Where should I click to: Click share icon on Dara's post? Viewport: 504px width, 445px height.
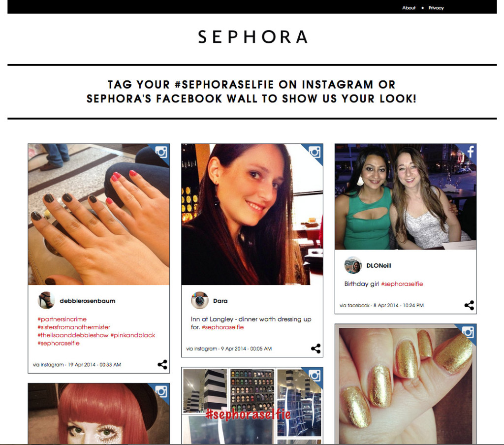click(x=315, y=349)
